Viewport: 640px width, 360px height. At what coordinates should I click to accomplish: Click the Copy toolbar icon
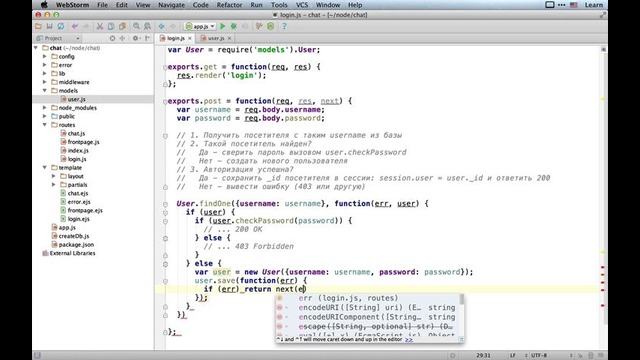(x=111, y=27)
